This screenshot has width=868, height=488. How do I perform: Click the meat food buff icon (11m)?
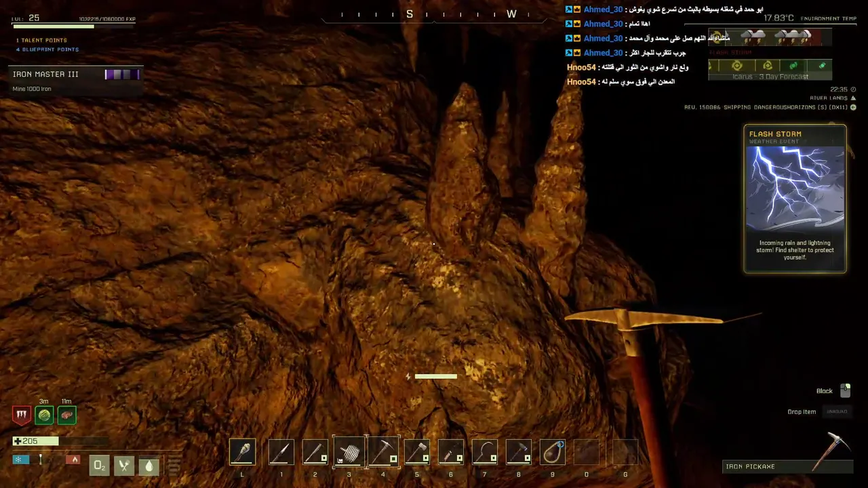[x=66, y=415]
